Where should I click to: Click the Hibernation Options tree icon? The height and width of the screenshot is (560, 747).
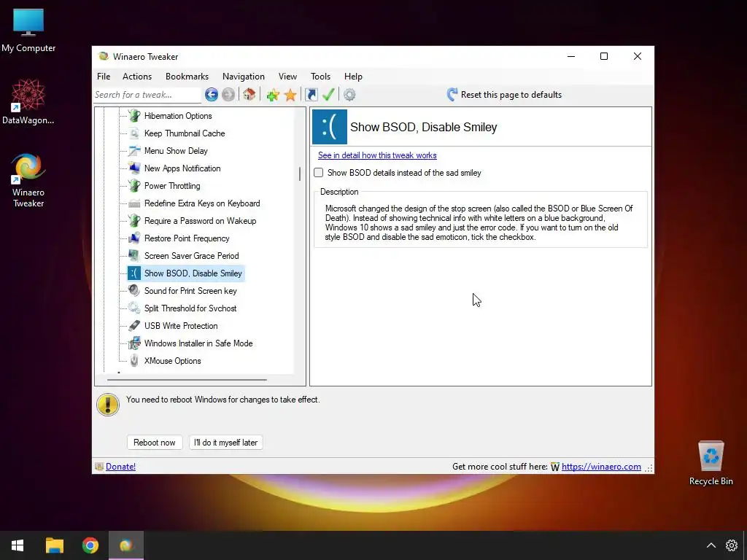tap(134, 116)
